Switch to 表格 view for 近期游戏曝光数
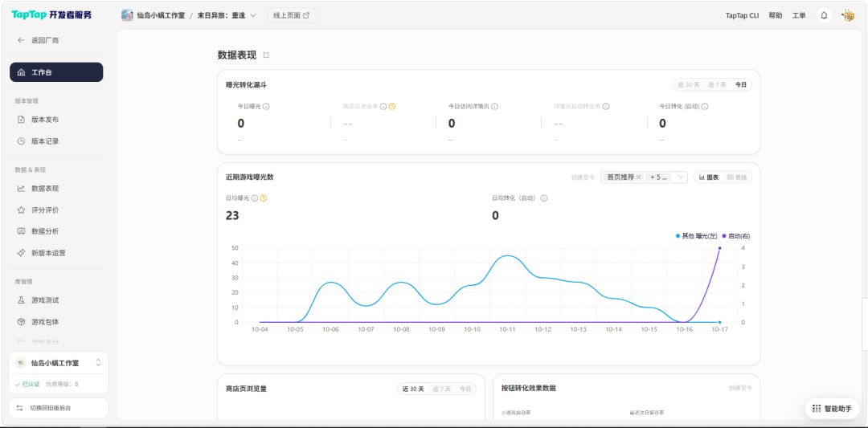Screen dimensions: 868x428 pyautogui.click(x=737, y=177)
